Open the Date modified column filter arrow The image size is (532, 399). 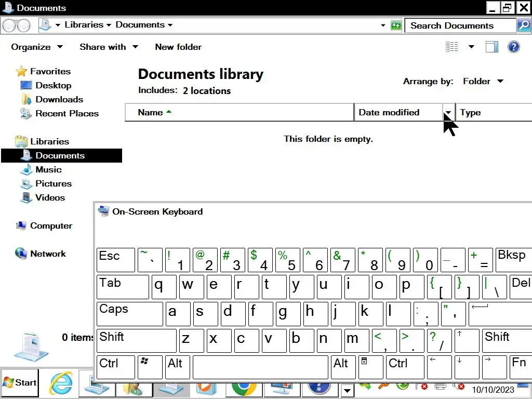click(448, 112)
